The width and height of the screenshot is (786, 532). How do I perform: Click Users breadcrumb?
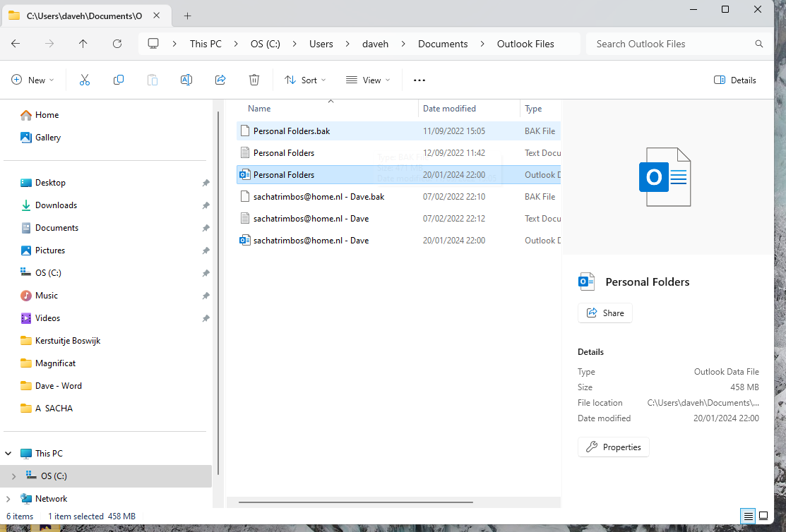321,44
